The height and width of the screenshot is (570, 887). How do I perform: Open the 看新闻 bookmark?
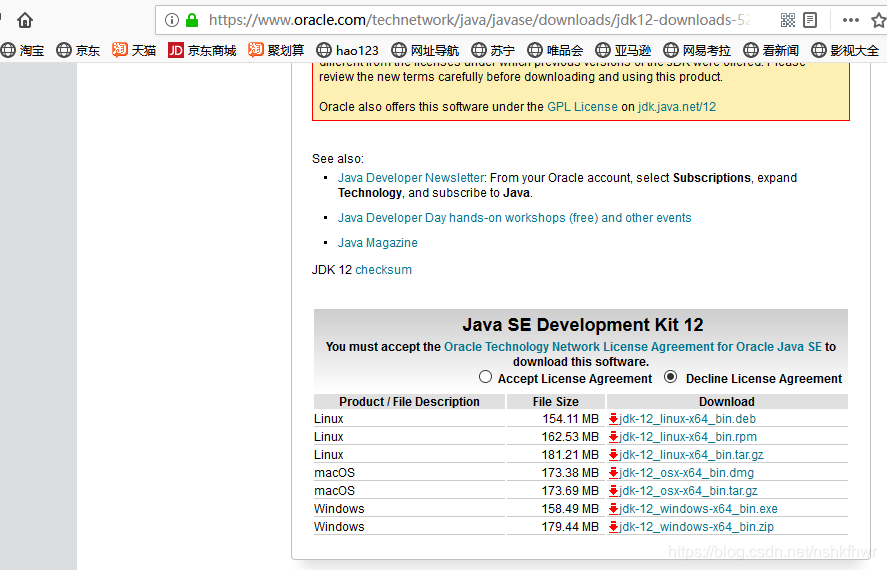coord(771,50)
